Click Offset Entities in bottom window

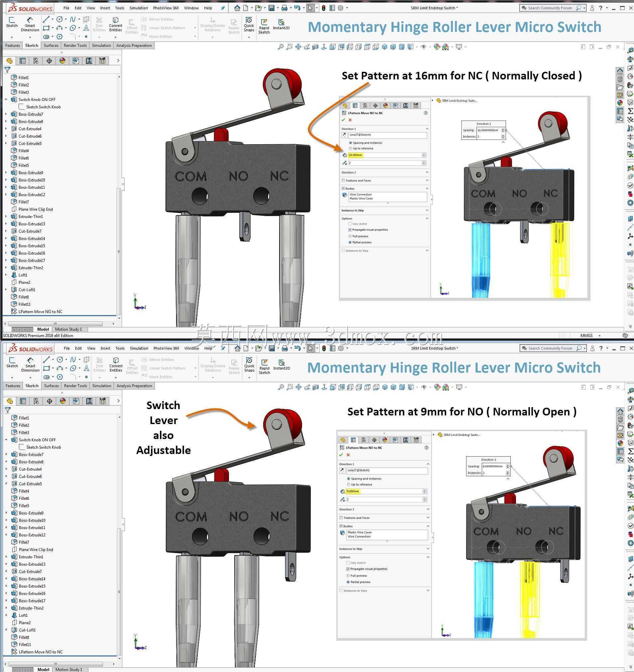[x=132, y=367]
